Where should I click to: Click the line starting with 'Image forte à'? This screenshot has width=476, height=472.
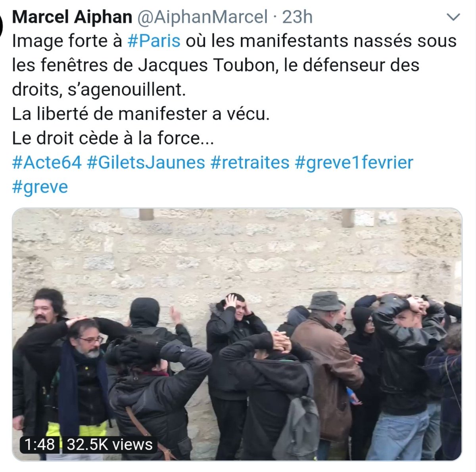click(x=234, y=42)
